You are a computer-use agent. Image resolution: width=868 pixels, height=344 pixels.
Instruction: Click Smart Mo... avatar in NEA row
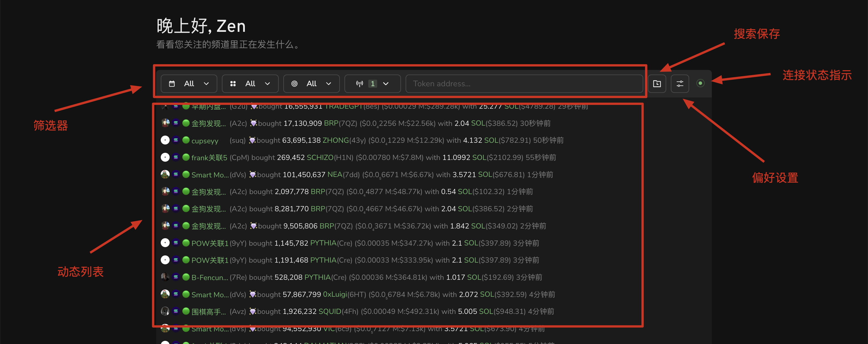(x=165, y=174)
